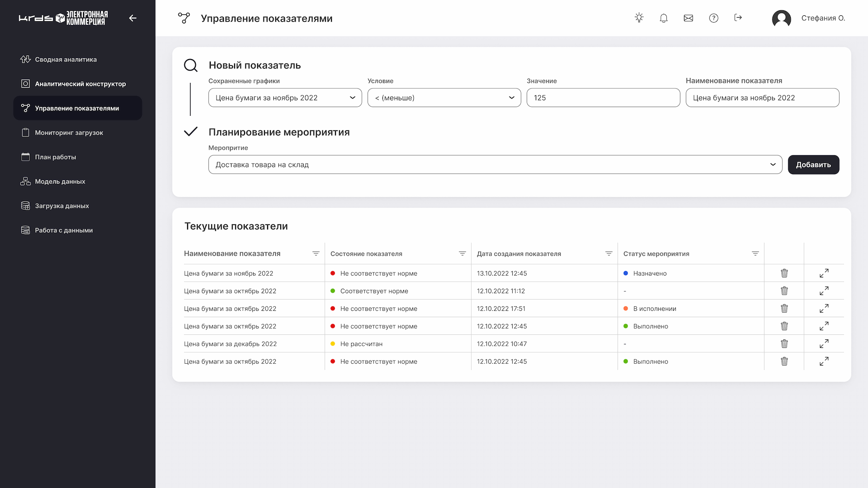This screenshot has width=868, height=488.
Task: Filter by 'Наименование показателя' column
Action: pos(316,254)
